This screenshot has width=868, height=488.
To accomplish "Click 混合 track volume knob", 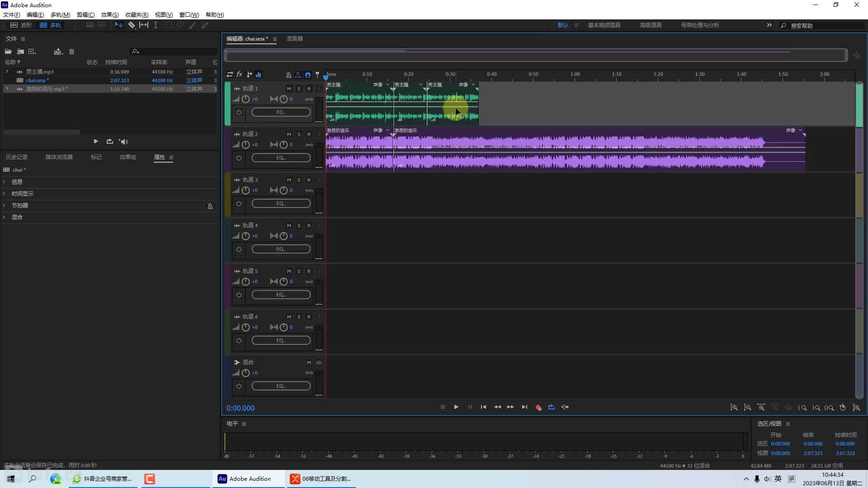I will [x=245, y=373].
